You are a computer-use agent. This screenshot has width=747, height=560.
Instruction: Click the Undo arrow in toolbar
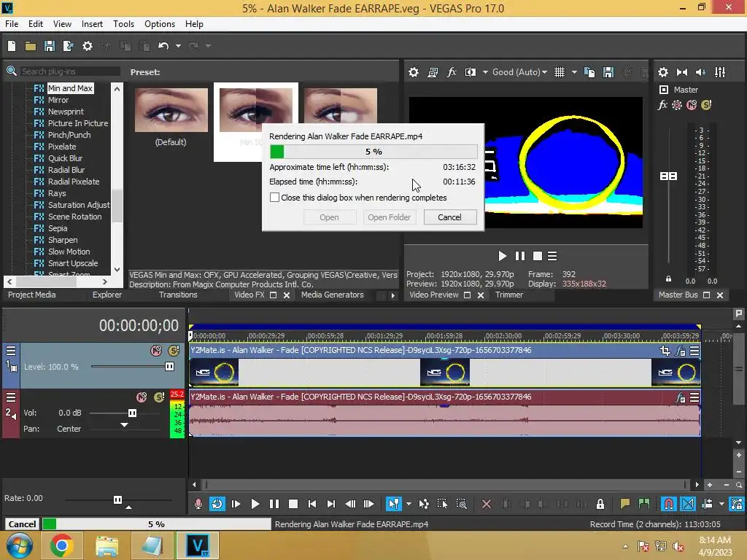tap(163, 46)
